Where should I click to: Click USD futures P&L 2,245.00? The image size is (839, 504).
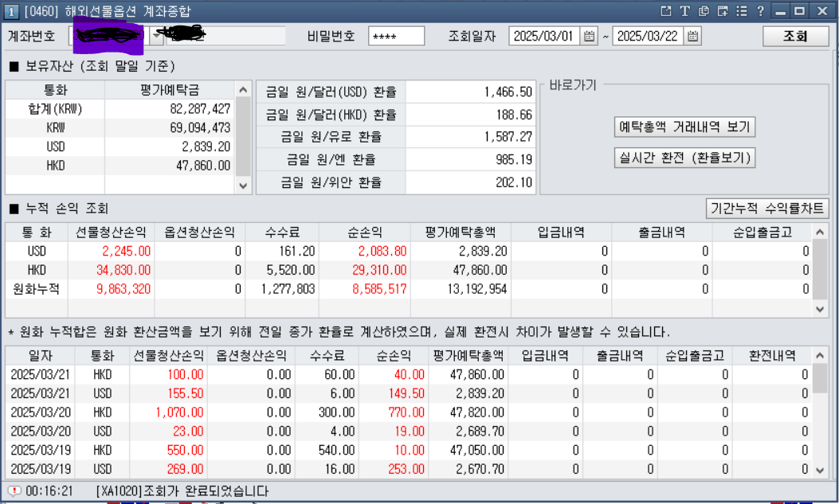point(126,251)
